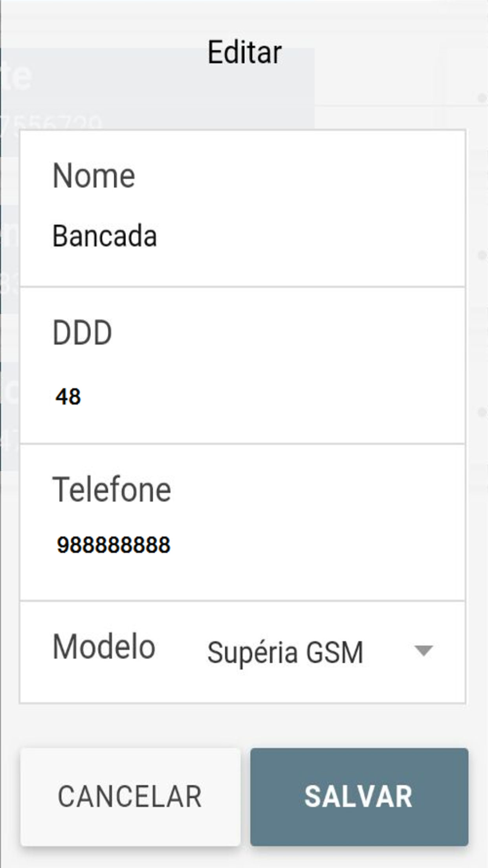Click the top dimmed dot on right edge
The width and height of the screenshot is (488, 868).
482,98
